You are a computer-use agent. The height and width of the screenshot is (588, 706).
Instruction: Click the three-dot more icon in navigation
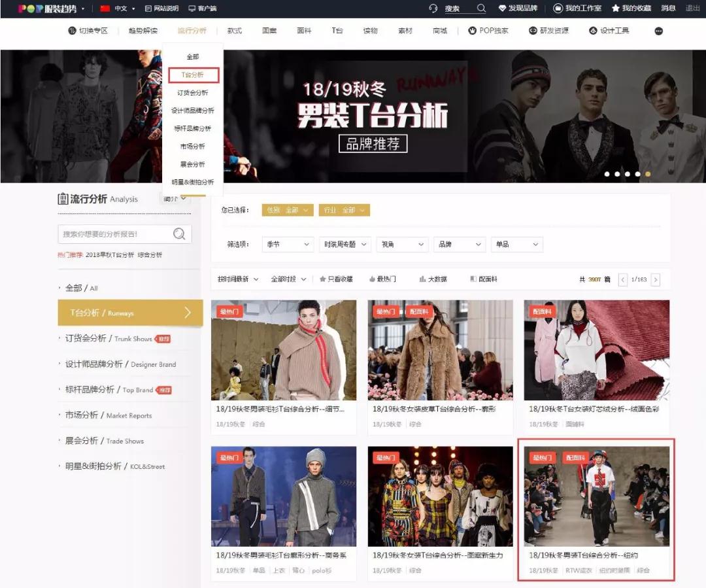tap(658, 31)
